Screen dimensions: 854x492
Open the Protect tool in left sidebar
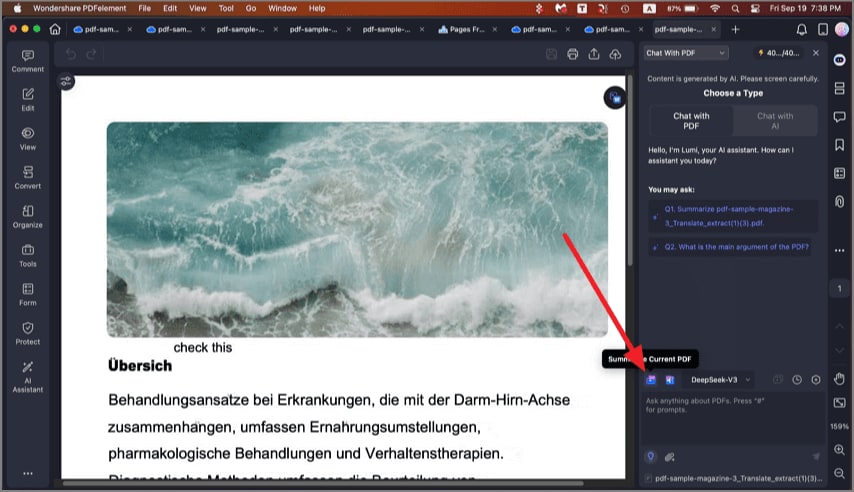28,333
